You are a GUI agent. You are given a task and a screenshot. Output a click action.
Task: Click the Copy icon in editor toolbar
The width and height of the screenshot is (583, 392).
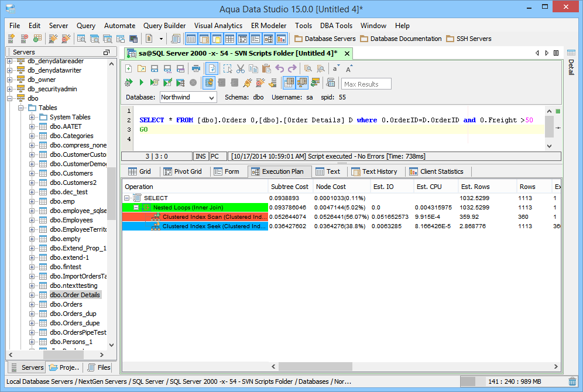[x=253, y=68]
